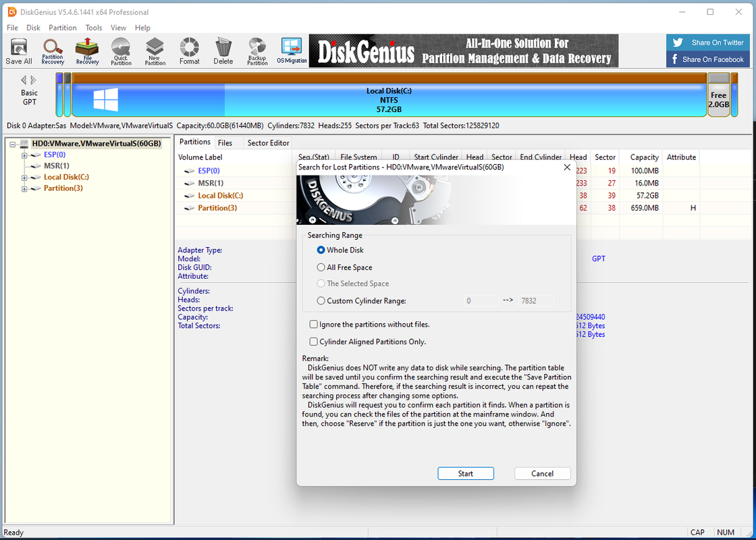Screen dimensions: 756x540
Task: Click the drive icon beside Partition(3) in table
Action: (x=189, y=209)
